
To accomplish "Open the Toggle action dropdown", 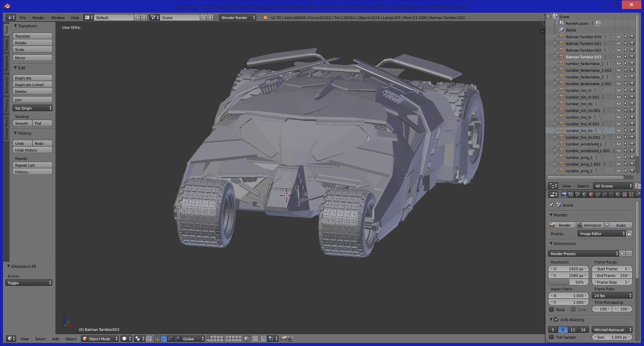I will point(29,283).
